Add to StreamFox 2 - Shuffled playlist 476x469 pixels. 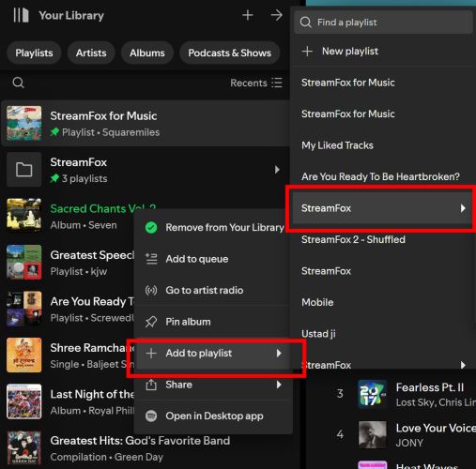tap(383, 239)
